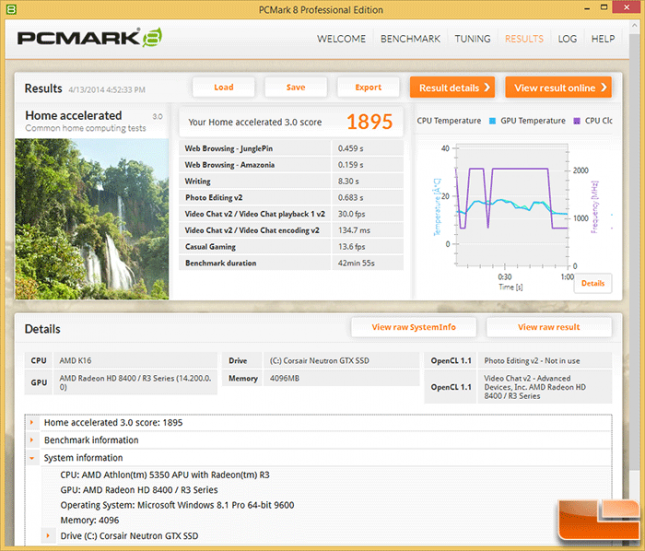Screen dimensions: 645x551
Task: Click the temperature and frequency chart
Action: click(512, 205)
